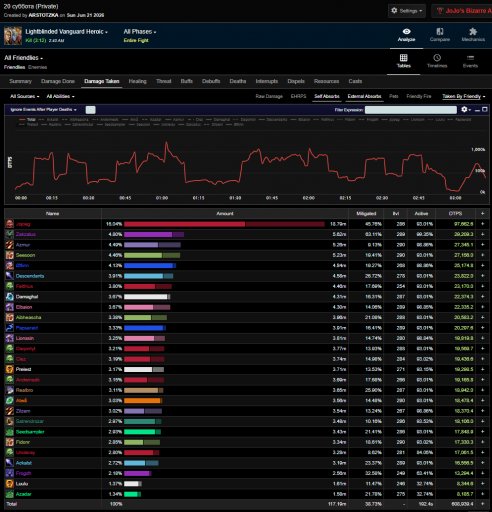This screenshot has height=512, width=492.
Task: Open player Descendants' name link
Action: [30, 276]
